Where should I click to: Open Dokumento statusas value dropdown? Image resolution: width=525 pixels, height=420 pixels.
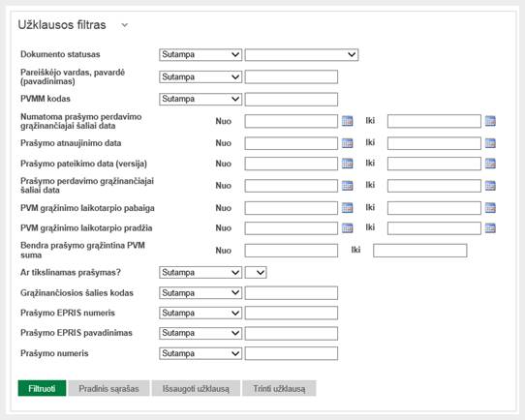point(301,54)
